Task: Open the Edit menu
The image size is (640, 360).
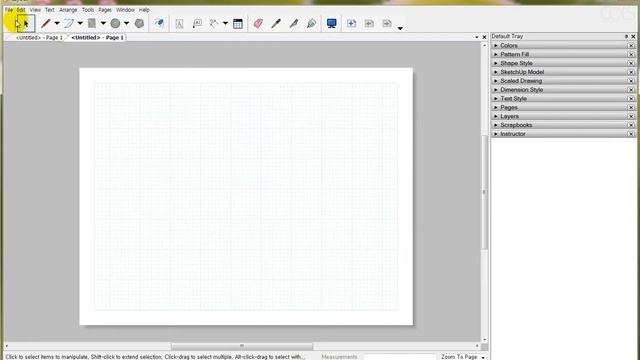Action: (x=21, y=10)
